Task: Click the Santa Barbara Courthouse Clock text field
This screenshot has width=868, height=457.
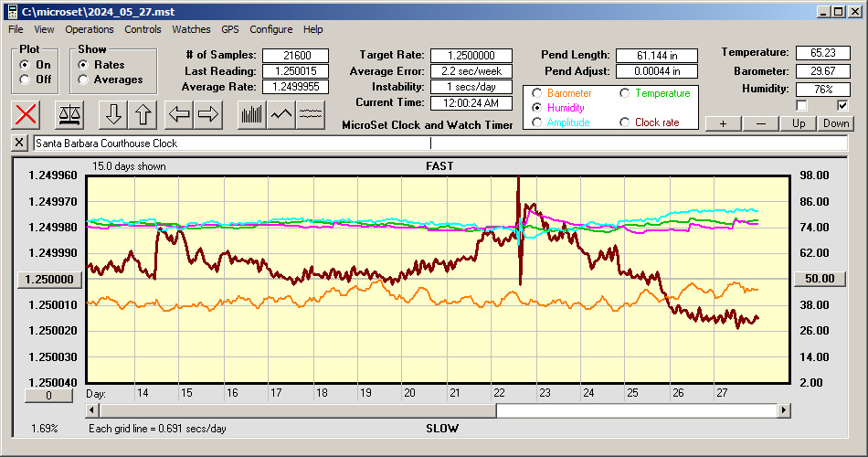Action: tap(439, 143)
